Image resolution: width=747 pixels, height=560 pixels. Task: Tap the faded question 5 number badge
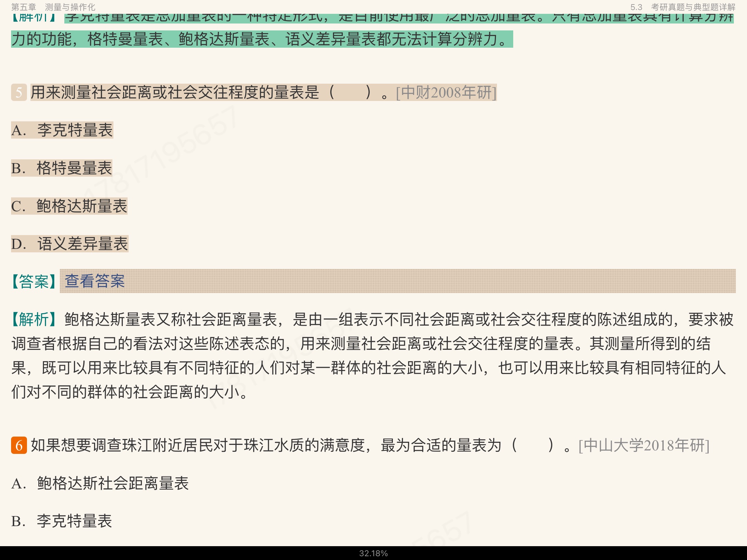(19, 93)
